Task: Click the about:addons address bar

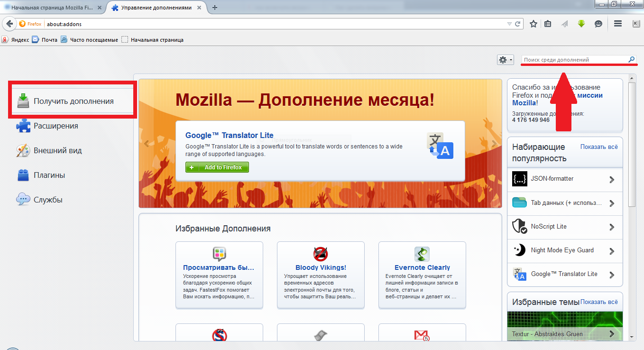Action: coord(275,24)
